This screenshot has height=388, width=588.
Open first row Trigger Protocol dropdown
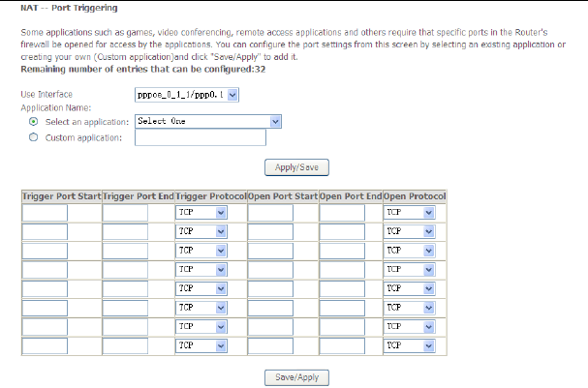coord(201,212)
